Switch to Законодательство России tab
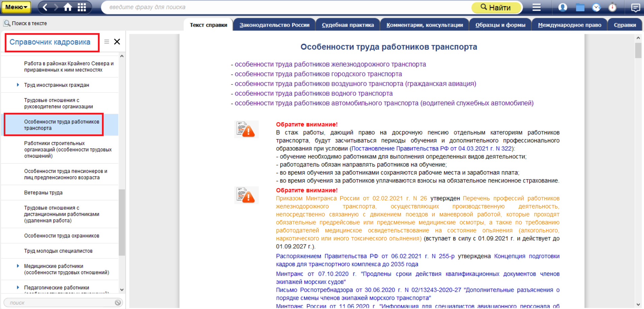644x309 pixels. tap(274, 25)
